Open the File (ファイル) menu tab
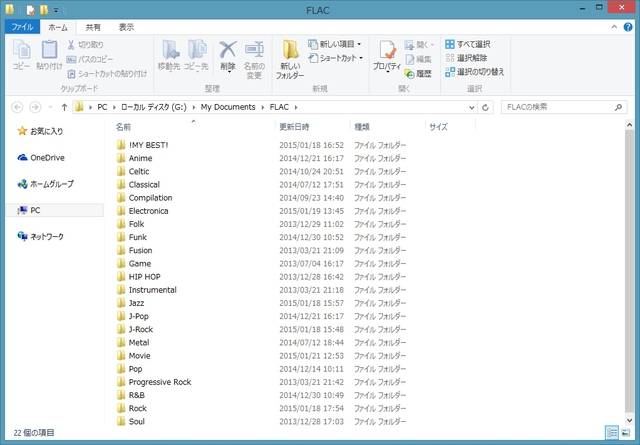This screenshot has height=445, width=640. click(x=22, y=27)
